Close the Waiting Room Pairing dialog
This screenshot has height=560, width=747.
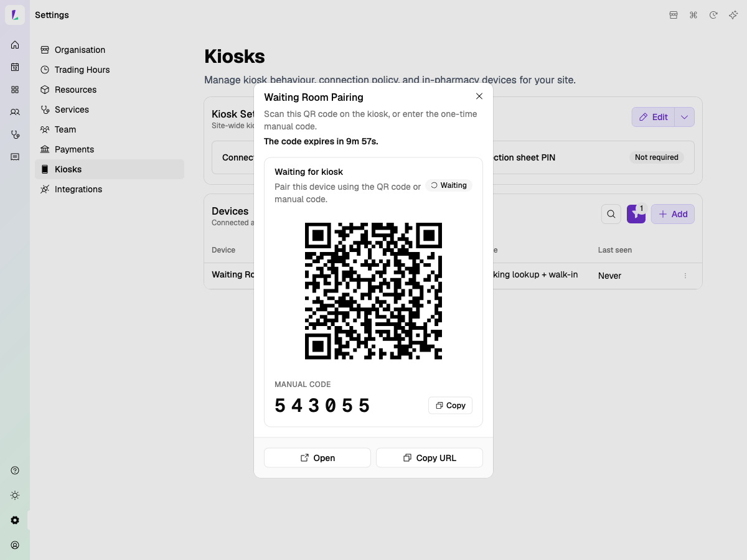[x=479, y=96]
